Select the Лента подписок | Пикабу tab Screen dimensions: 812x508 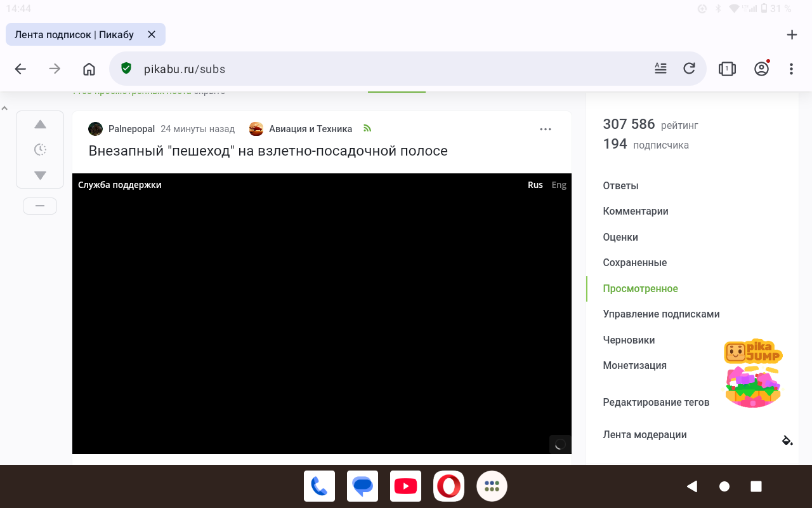click(x=74, y=35)
